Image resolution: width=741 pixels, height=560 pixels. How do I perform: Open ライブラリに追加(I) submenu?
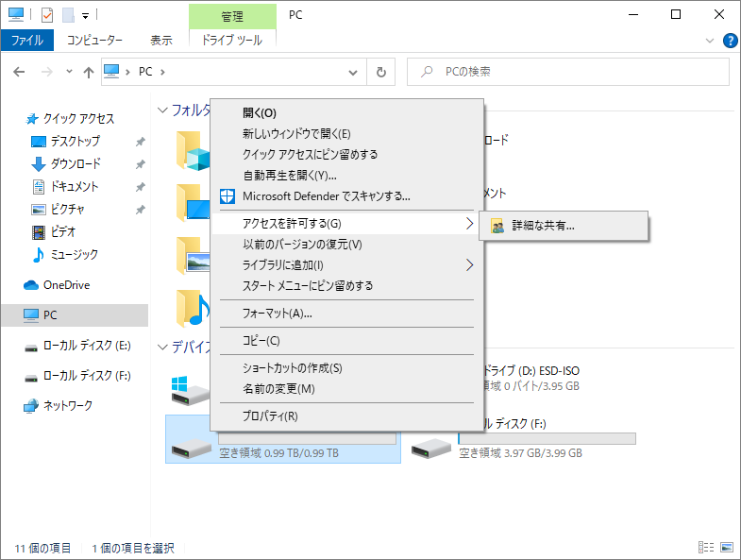pyautogui.click(x=346, y=264)
